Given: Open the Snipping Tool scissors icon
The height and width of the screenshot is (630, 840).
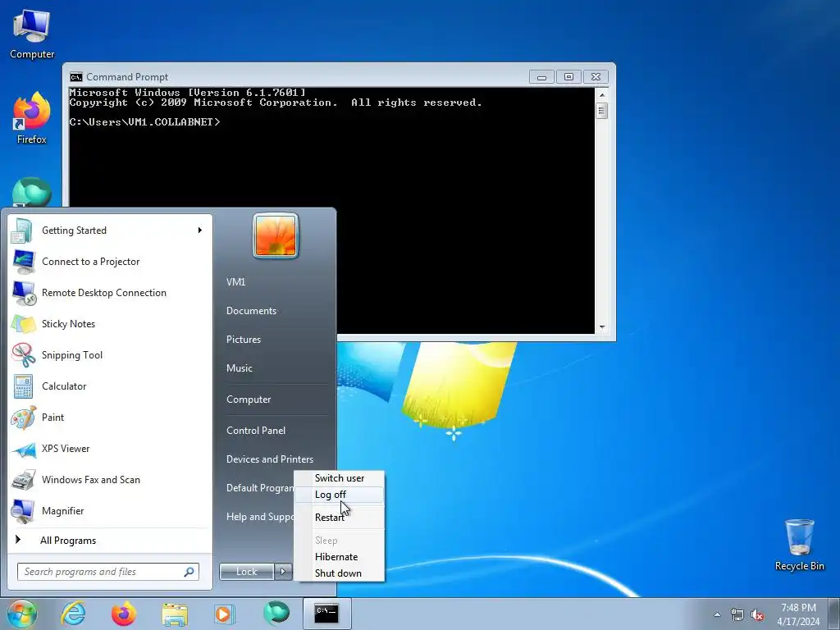Looking at the screenshot, I should [23, 354].
